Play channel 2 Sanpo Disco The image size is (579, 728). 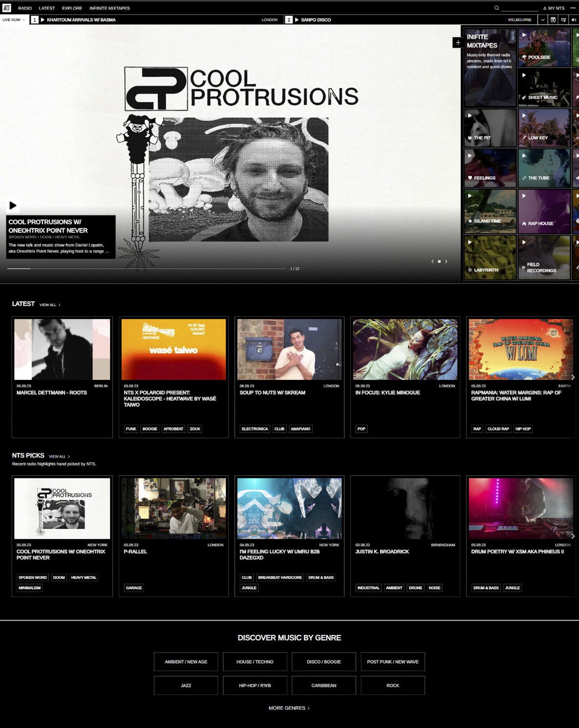pos(297,20)
